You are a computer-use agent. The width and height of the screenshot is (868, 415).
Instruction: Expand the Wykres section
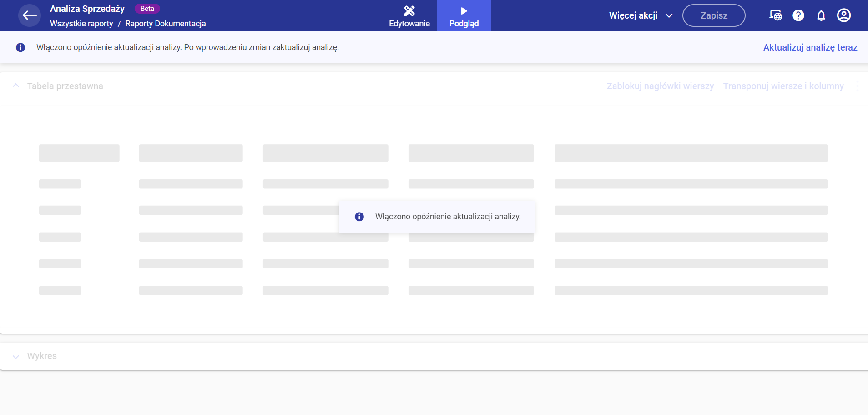coord(16,356)
